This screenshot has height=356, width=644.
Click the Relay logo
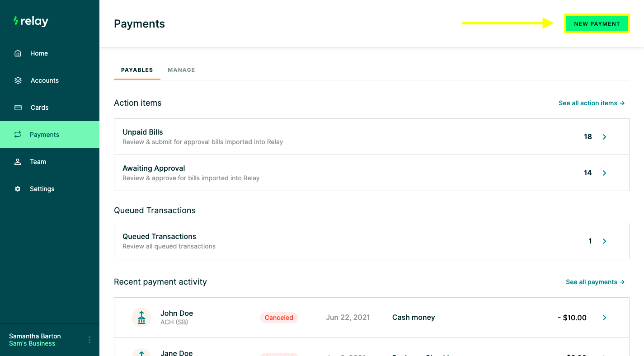click(31, 21)
